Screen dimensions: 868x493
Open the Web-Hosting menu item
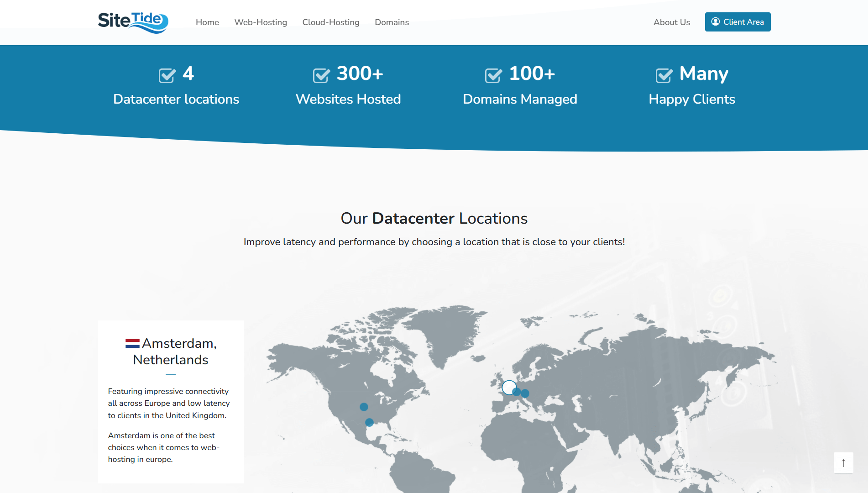coord(261,22)
